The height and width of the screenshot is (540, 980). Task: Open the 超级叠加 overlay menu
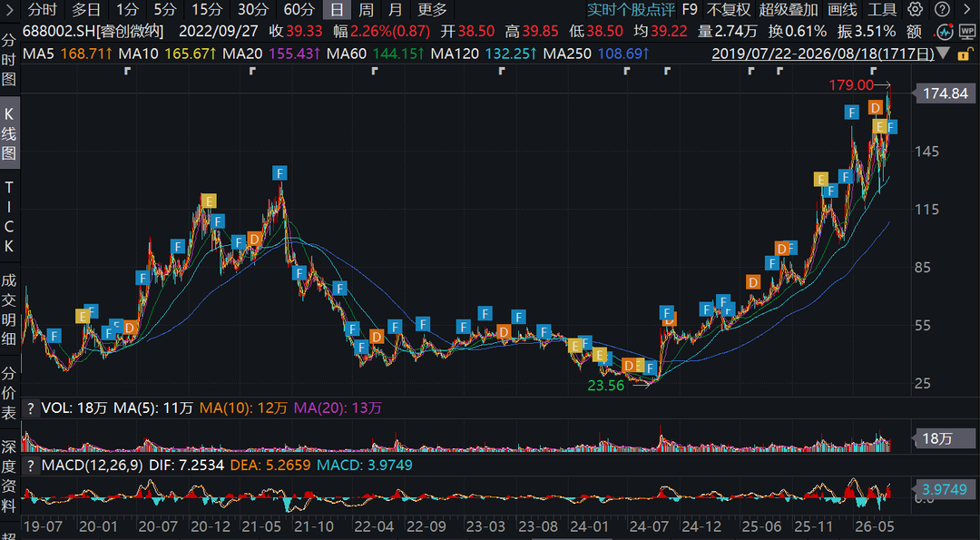789,9
